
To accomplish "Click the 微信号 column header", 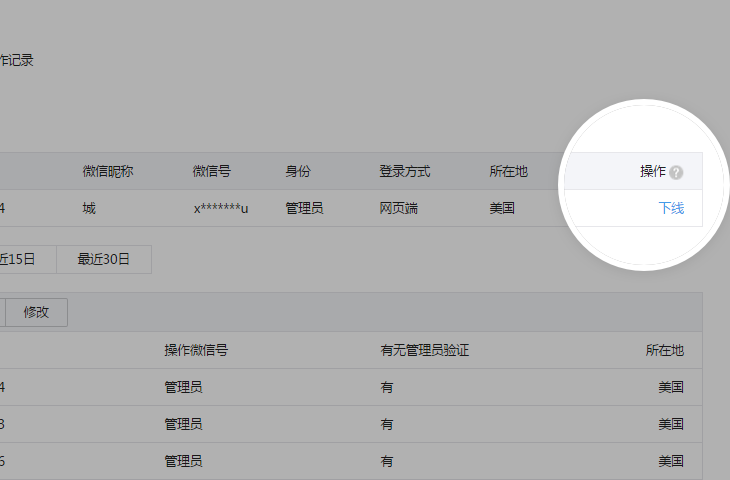I will 211,171.
